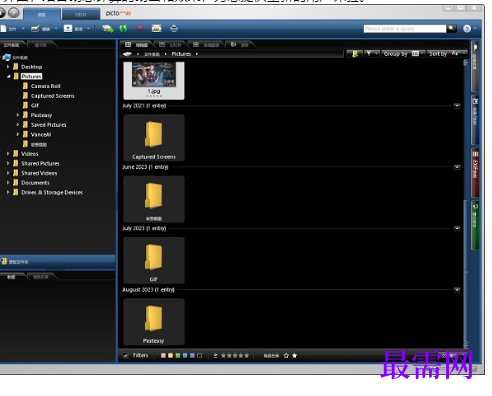Click the computer icon at tree root
The width and height of the screenshot is (492, 396).
click(x=6, y=57)
